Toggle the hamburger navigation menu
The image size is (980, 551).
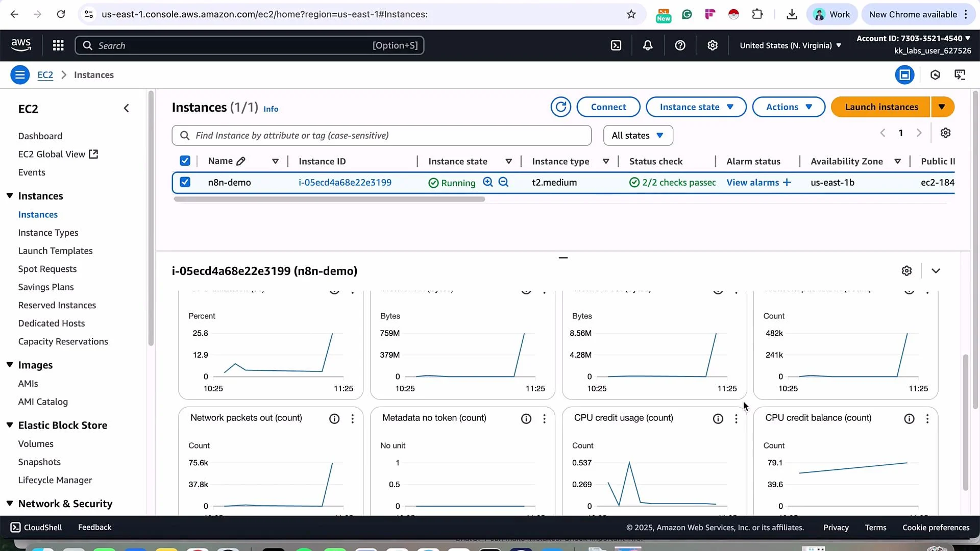coord(20,75)
